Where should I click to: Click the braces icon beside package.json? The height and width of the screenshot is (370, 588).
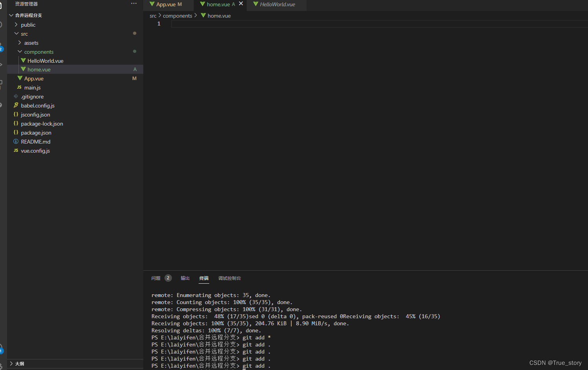[16, 132]
